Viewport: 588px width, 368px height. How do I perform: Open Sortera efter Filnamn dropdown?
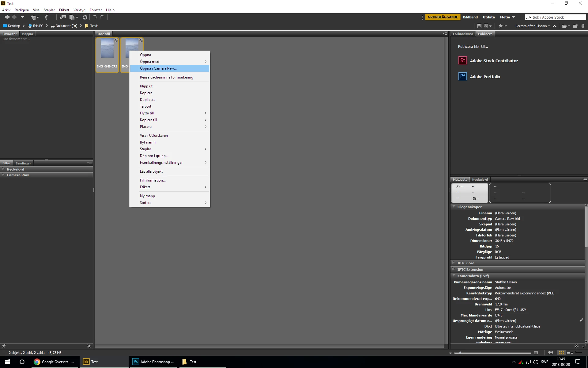532,26
